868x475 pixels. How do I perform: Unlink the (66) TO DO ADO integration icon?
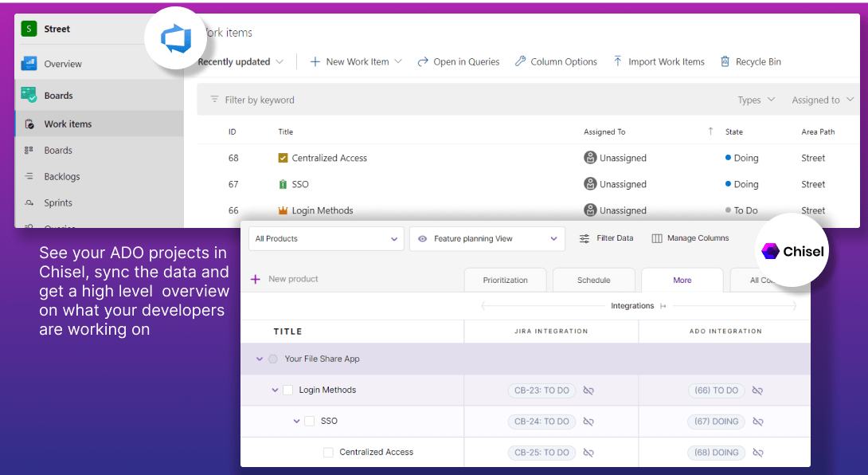click(758, 391)
